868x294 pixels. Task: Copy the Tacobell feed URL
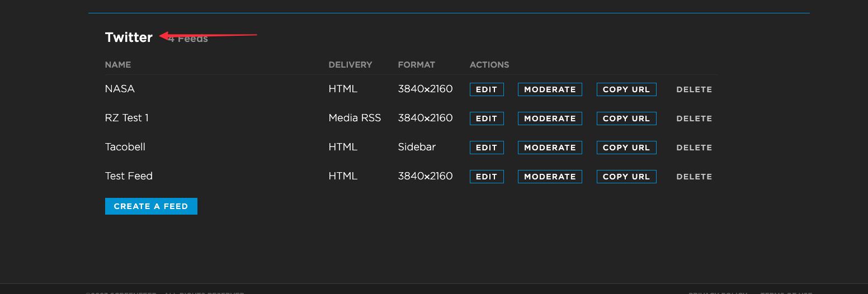coord(626,148)
